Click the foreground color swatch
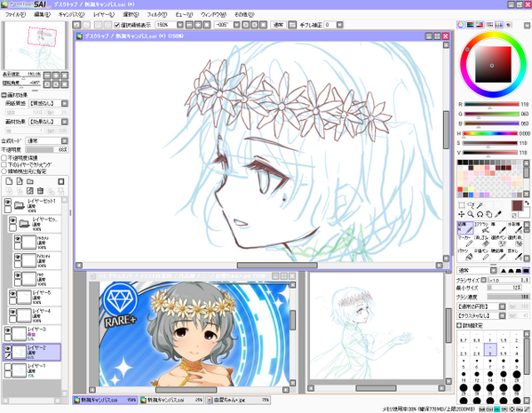This screenshot has width=532, height=413. (x=518, y=206)
